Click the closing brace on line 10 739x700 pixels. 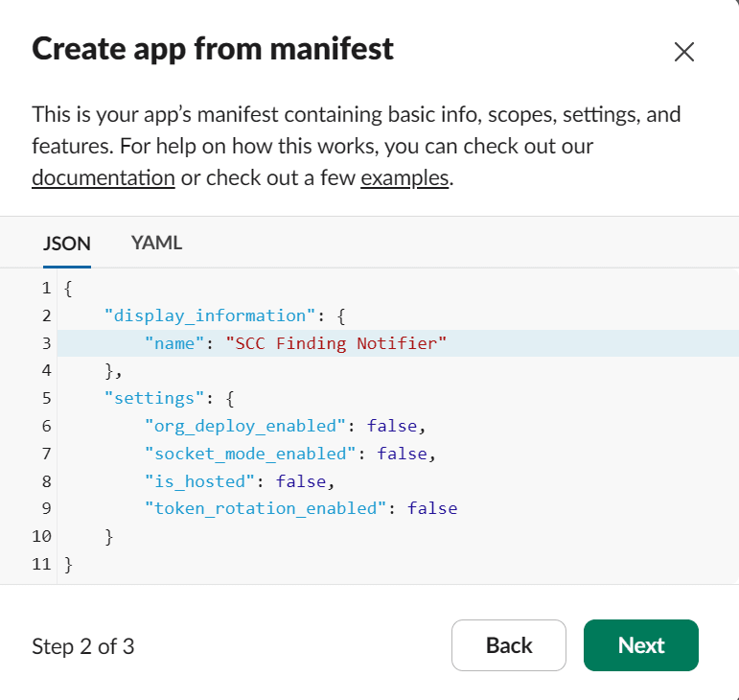(109, 536)
